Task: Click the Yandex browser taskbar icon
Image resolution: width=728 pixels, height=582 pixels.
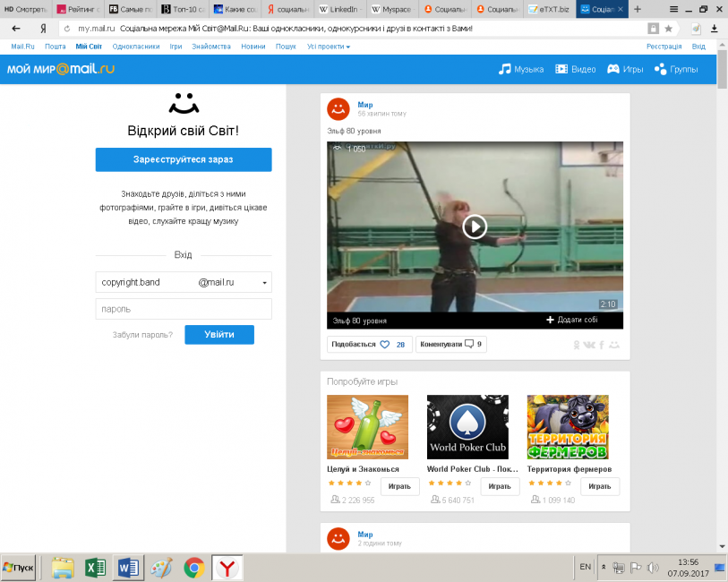Action: [227, 568]
